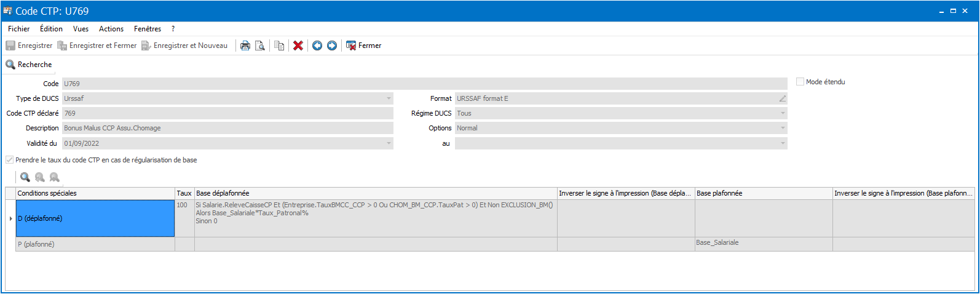Open the ? help menu

tap(173, 29)
